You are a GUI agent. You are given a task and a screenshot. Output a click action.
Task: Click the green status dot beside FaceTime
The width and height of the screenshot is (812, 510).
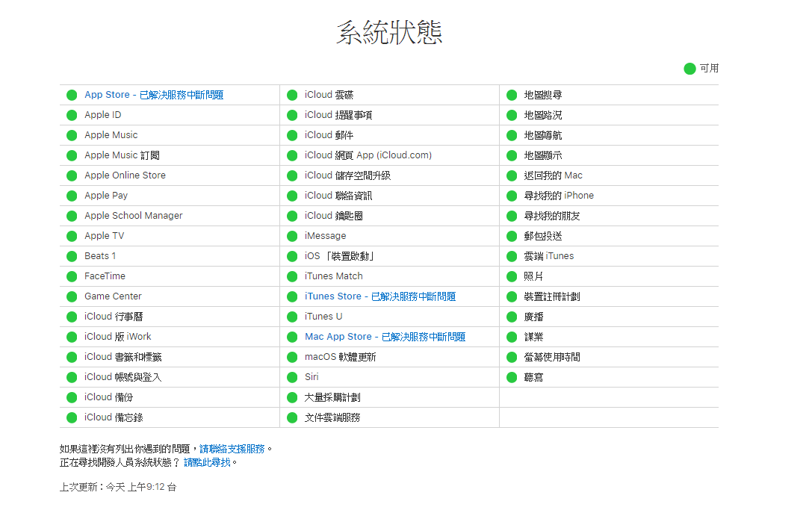[72, 276]
